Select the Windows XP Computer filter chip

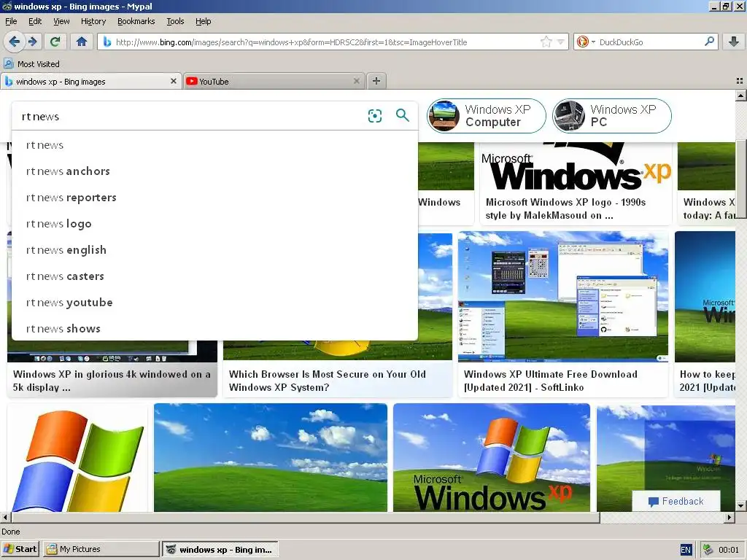coord(487,116)
